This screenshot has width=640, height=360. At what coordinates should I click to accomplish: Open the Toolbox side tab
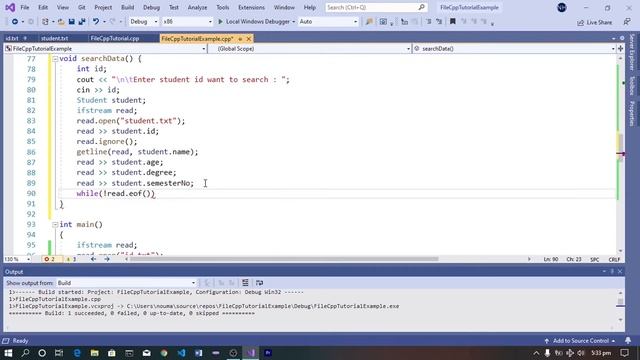click(632, 85)
